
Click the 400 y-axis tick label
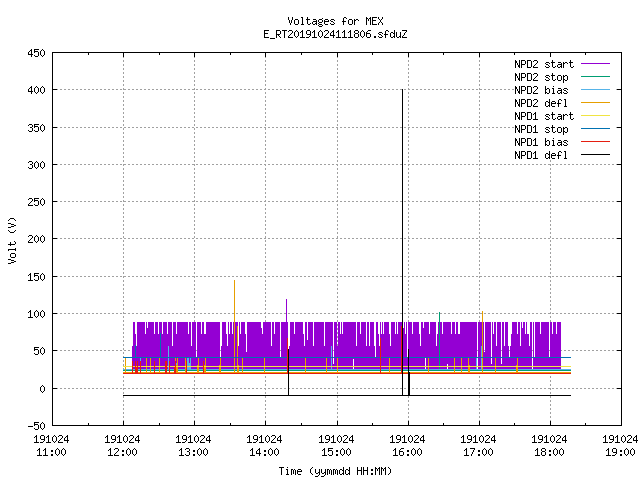(x=36, y=90)
